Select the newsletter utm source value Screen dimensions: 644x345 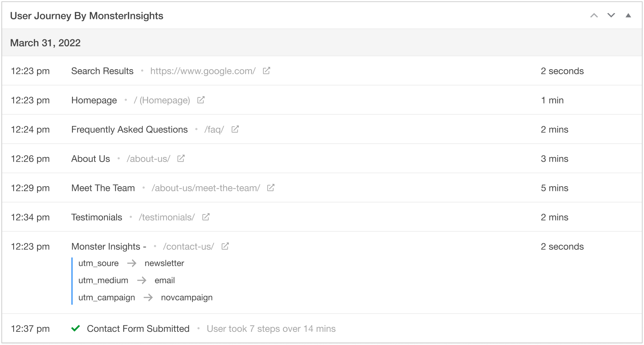164,263
